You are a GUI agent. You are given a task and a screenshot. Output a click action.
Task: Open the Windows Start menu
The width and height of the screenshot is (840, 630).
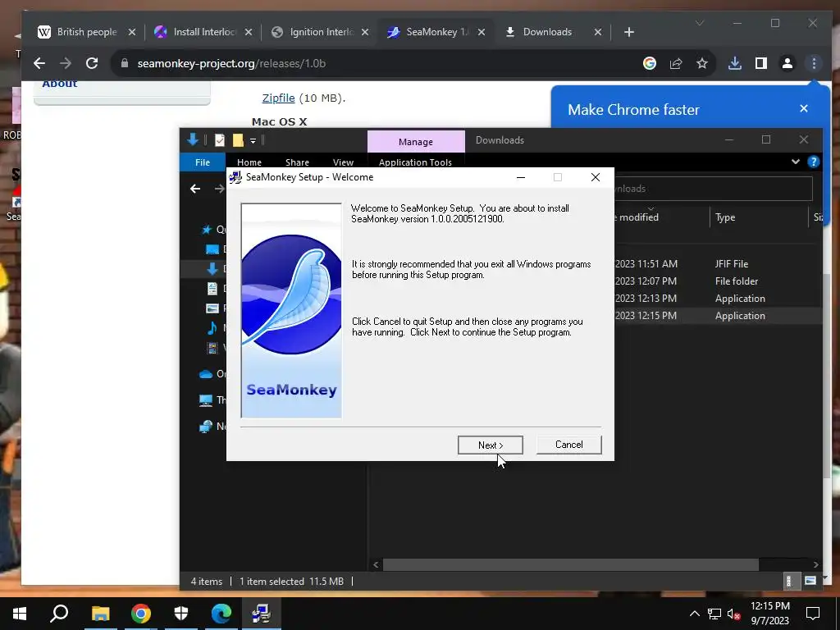click(x=20, y=614)
